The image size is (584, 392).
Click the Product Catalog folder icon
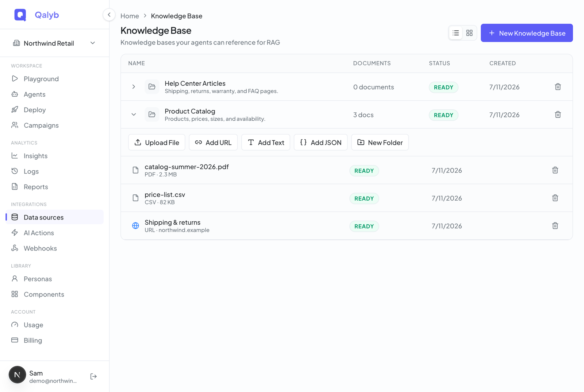(152, 115)
